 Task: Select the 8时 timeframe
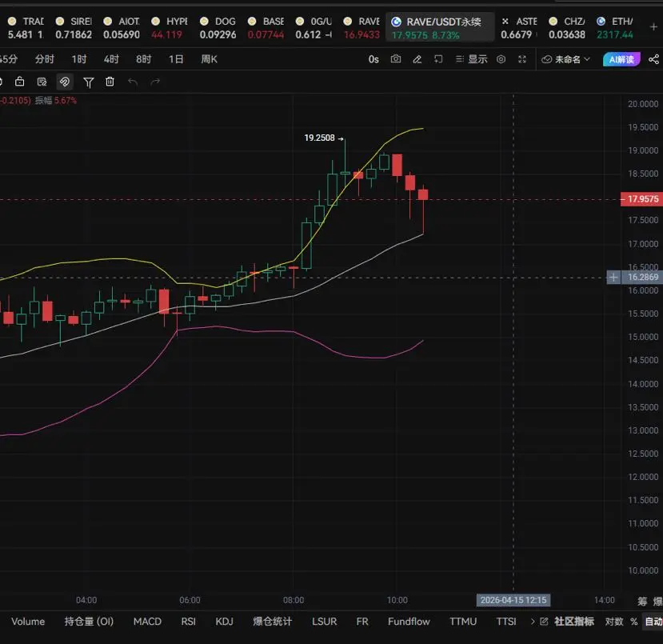[143, 59]
